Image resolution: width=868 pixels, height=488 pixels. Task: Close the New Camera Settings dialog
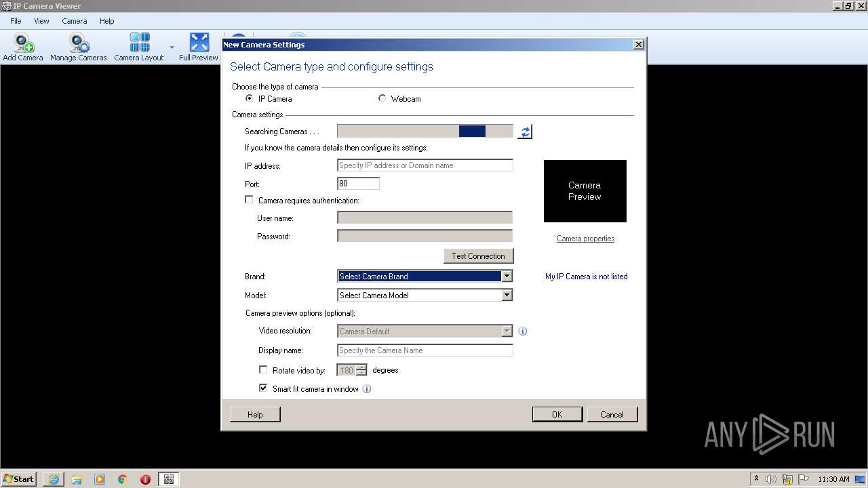pyautogui.click(x=638, y=45)
